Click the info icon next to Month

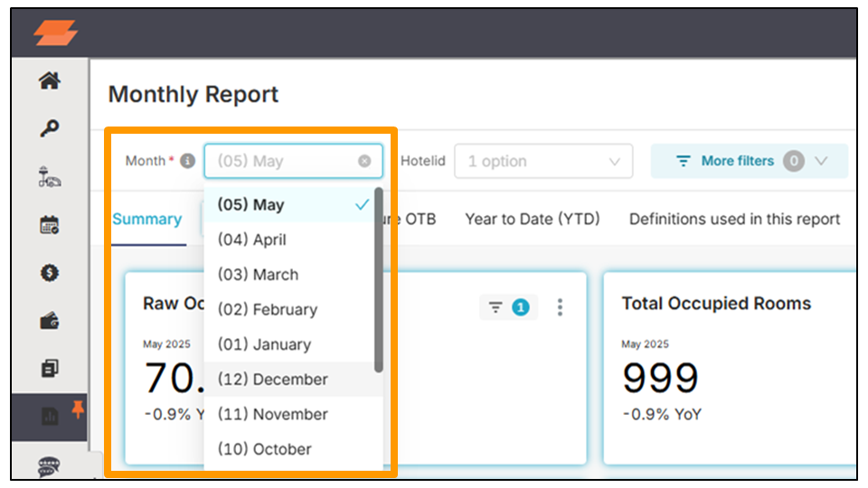tap(188, 161)
